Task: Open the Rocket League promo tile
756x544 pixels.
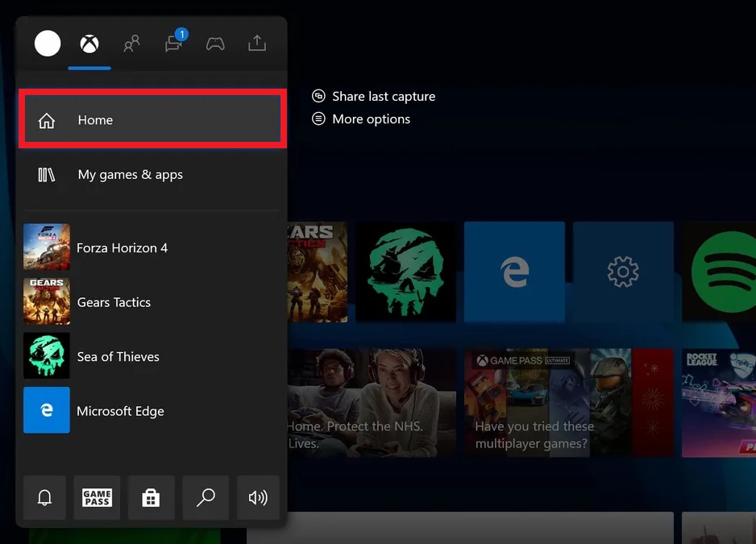Action: [x=719, y=403]
